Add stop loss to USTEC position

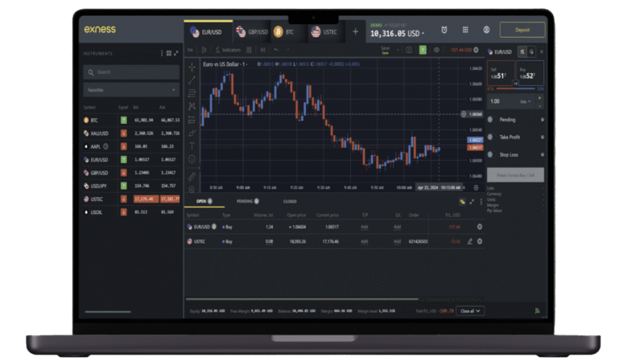point(397,241)
